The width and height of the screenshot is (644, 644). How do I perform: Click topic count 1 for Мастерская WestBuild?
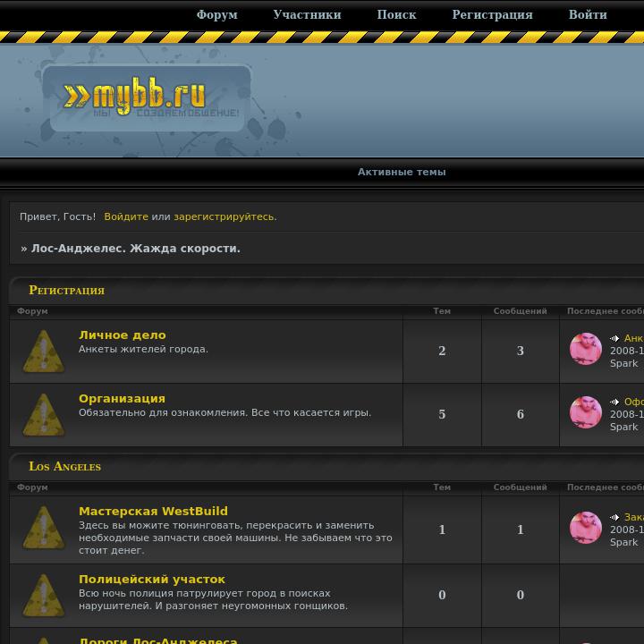point(442,530)
